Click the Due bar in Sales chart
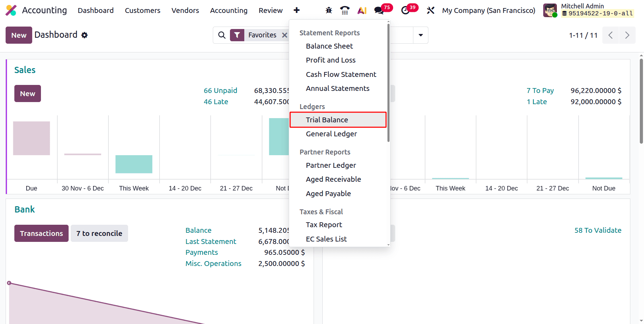 (x=31, y=138)
